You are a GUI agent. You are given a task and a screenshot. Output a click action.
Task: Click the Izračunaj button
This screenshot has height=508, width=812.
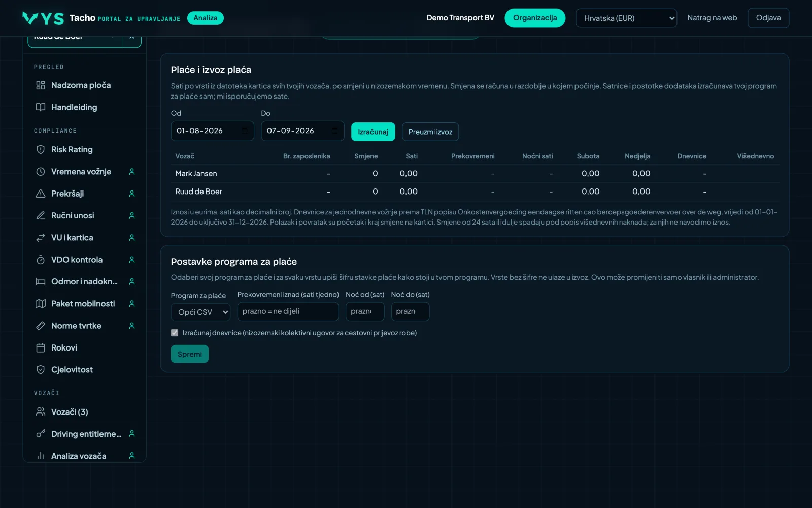pyautogui.click(x=373, y=132)
